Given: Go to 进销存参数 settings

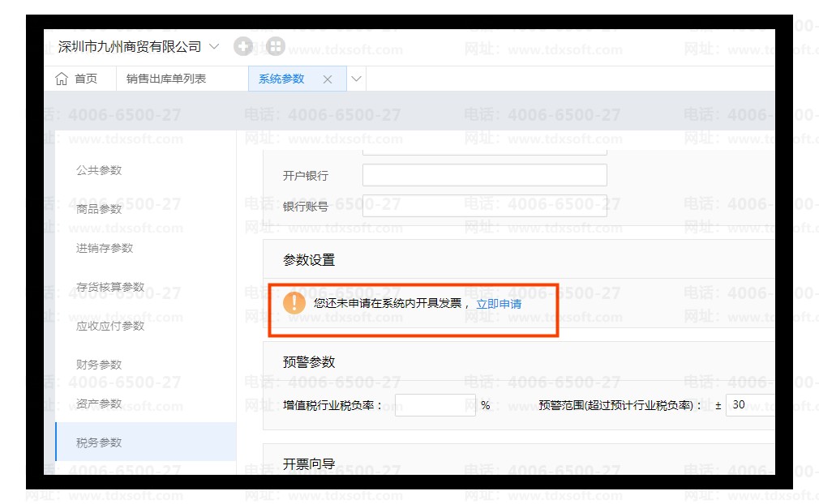Looking at the screenshot, I should (x=105, y=248).
